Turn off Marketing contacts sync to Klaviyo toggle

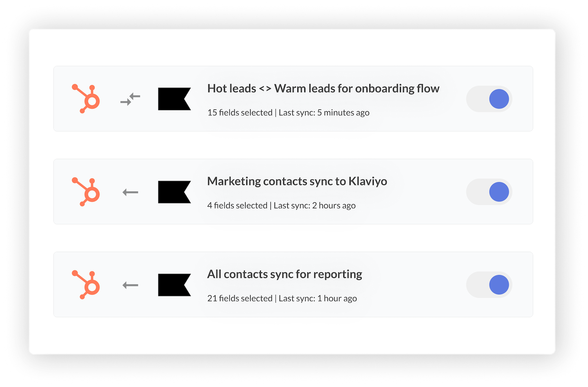click(489, 192)
